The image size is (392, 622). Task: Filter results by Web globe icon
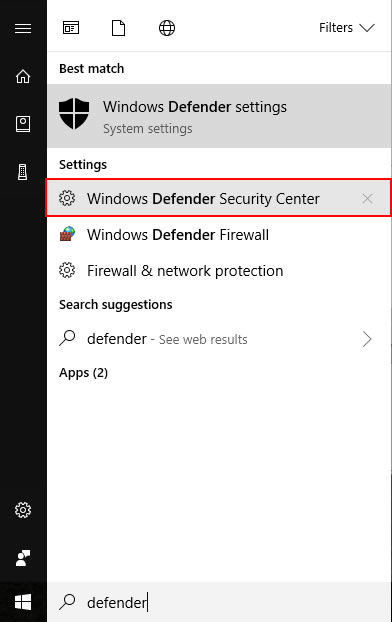tap(167, 28)
